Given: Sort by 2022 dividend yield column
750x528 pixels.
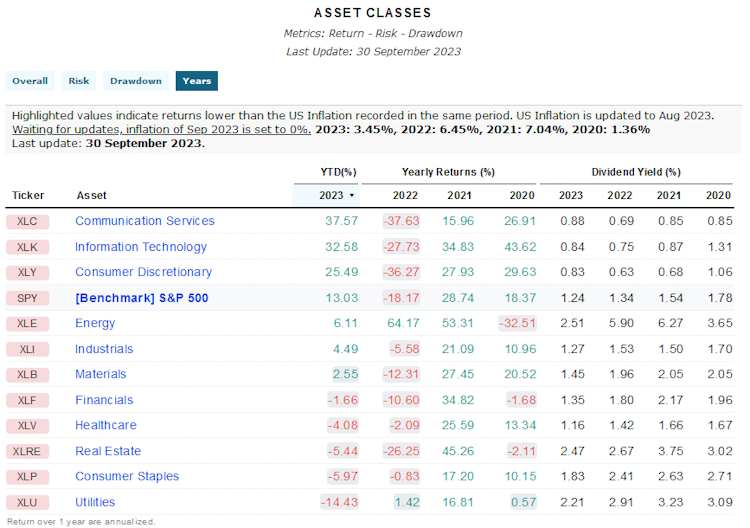Looking at the screenshot, I should [620, 196].
